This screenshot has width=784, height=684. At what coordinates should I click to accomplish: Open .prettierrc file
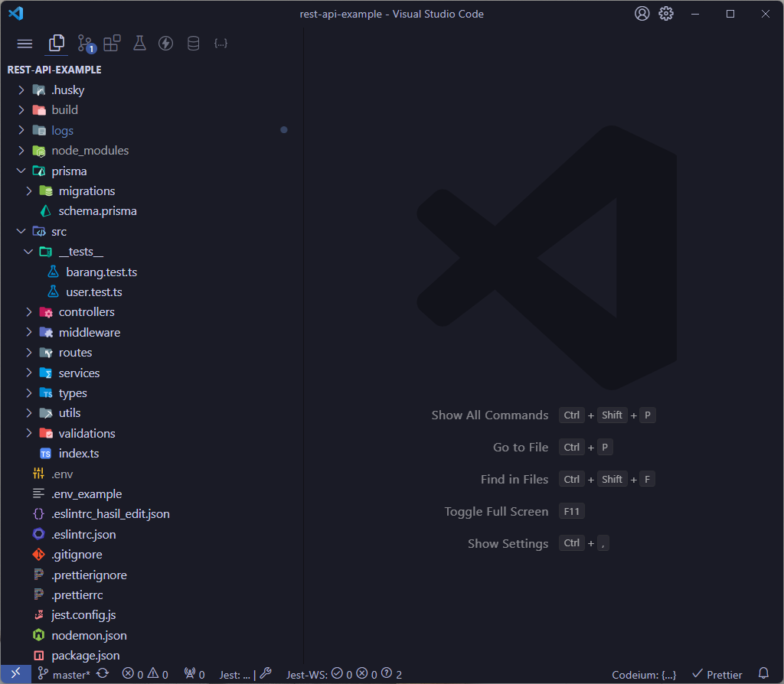click(152, 594)
